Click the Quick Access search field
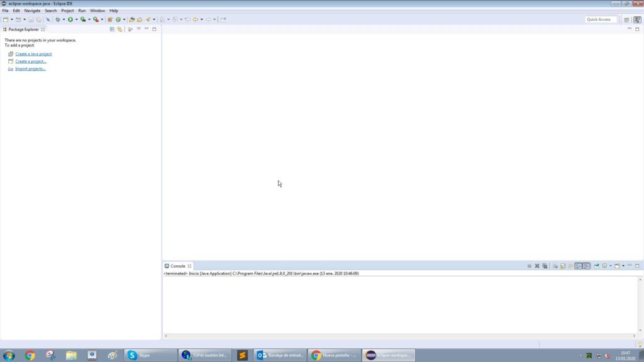This screenshot has height=362, width=644. 601,19
